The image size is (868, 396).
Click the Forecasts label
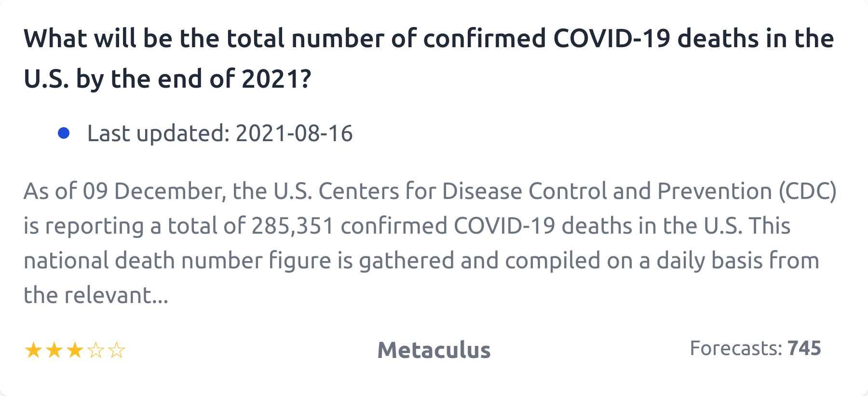(736, 348)
